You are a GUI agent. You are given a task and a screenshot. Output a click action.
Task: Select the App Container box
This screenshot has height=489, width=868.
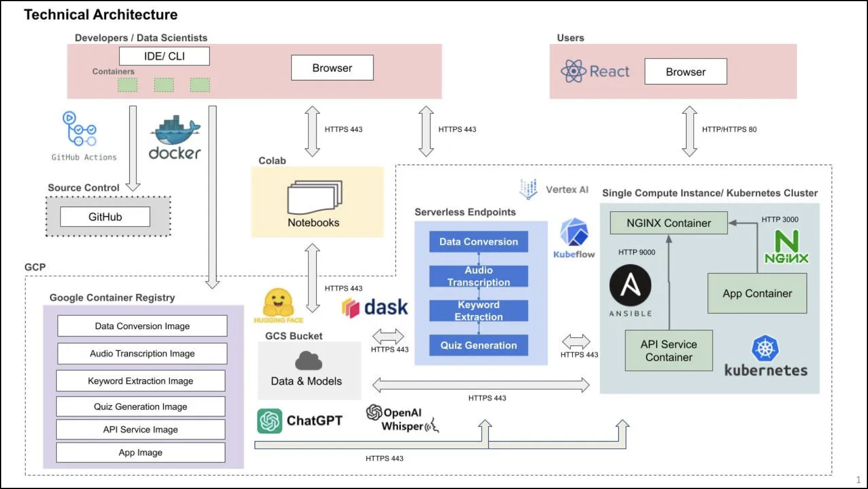point(757,293)
